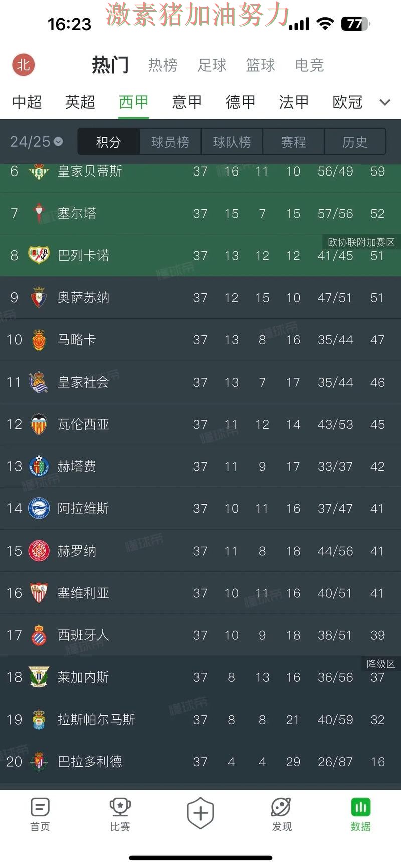View the 历史 standings section
401x868 pixels.
click(355, 142)
